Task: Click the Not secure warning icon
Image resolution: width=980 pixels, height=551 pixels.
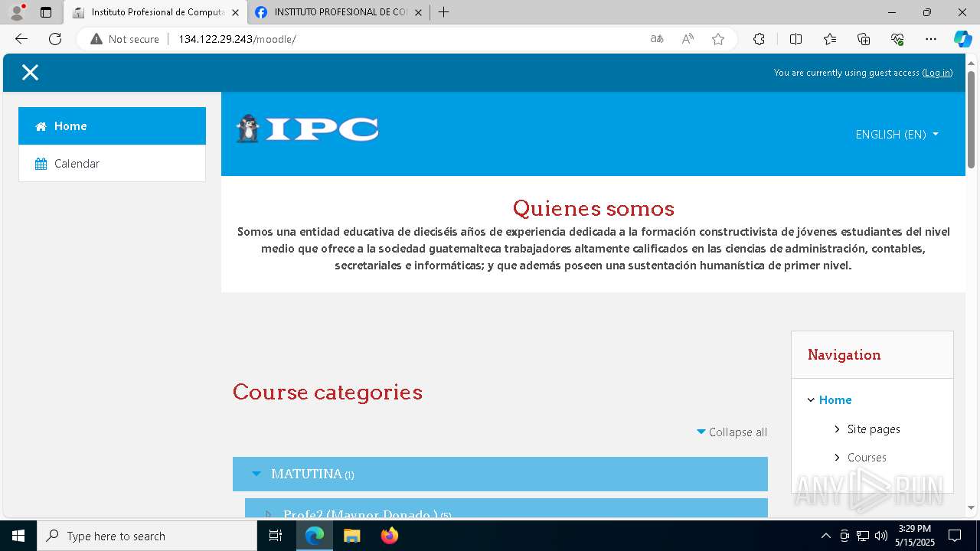Action: click(x=96, y=39)
